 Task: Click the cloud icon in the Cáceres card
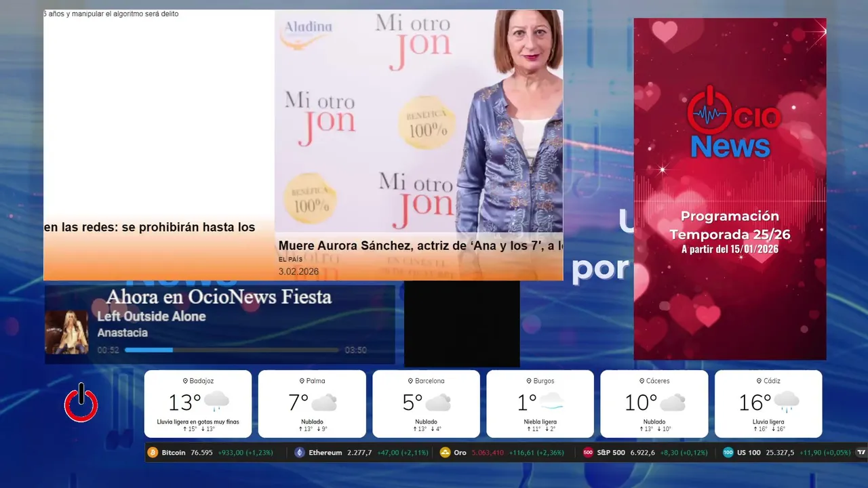pyautogui.click(x=672, y=403)
